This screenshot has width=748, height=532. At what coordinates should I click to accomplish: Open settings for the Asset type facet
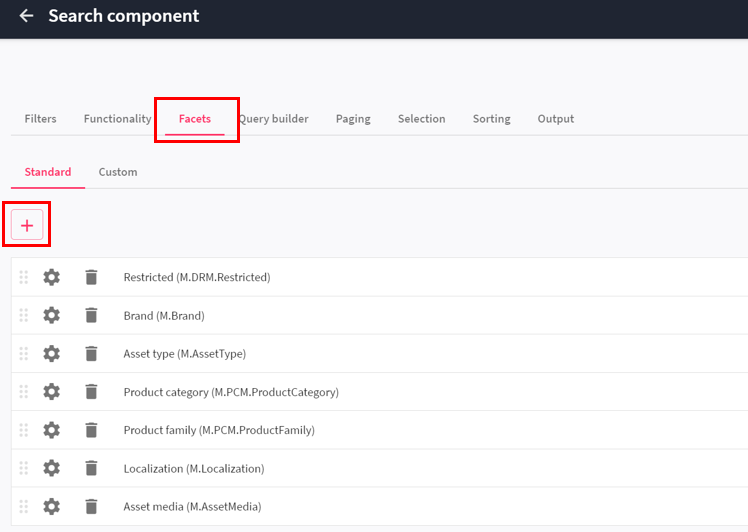[x=52, y=354]
